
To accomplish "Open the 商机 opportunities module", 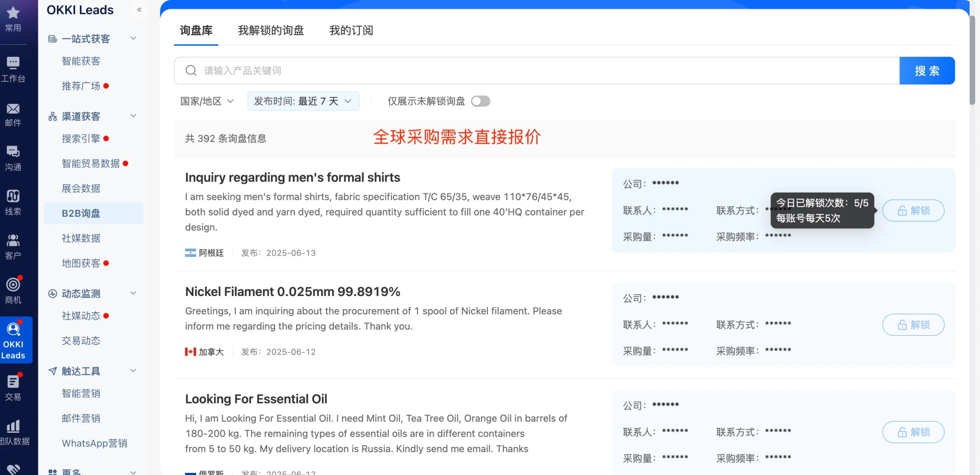I will tap(13, 290).
